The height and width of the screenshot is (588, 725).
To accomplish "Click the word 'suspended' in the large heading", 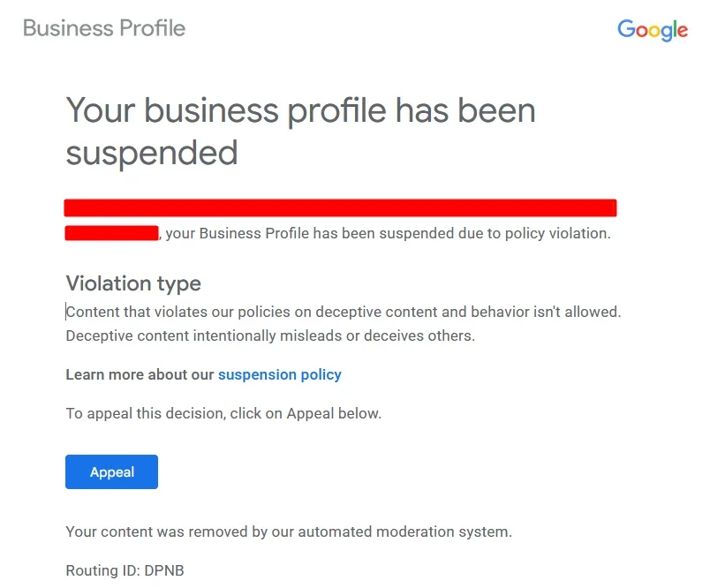I will [x=152, y=153].
